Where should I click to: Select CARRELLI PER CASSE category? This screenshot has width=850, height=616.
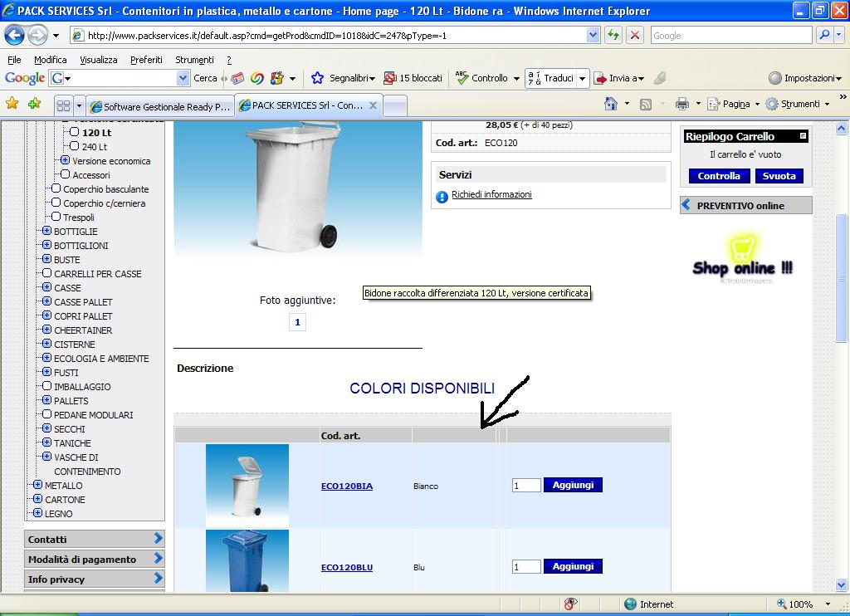click(x=98, y=274)
